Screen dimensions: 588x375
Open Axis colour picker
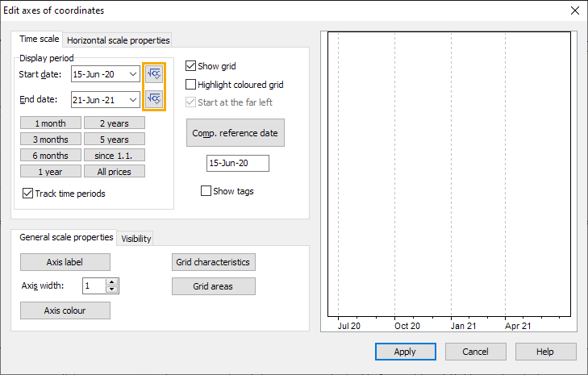click(65, 310)
